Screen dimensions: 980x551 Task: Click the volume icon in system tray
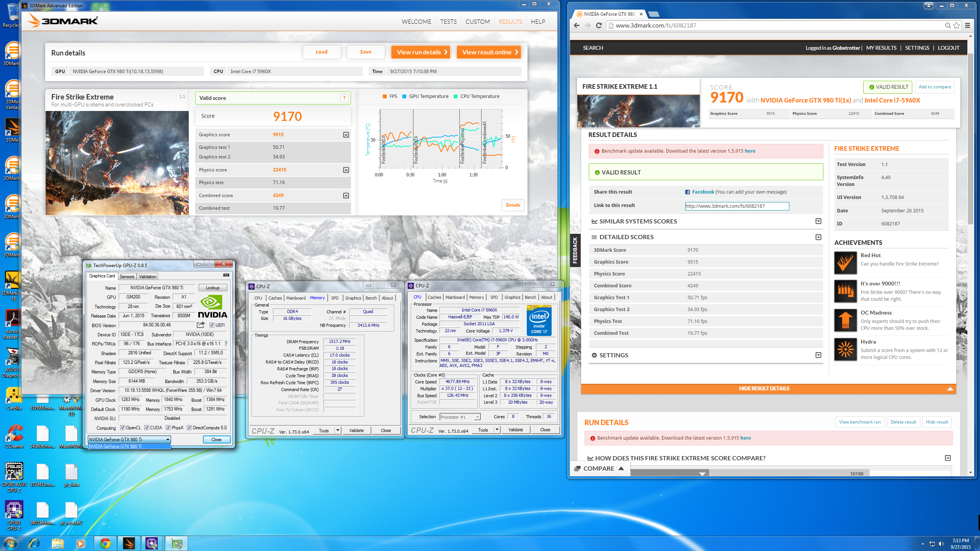click(941, 544)
